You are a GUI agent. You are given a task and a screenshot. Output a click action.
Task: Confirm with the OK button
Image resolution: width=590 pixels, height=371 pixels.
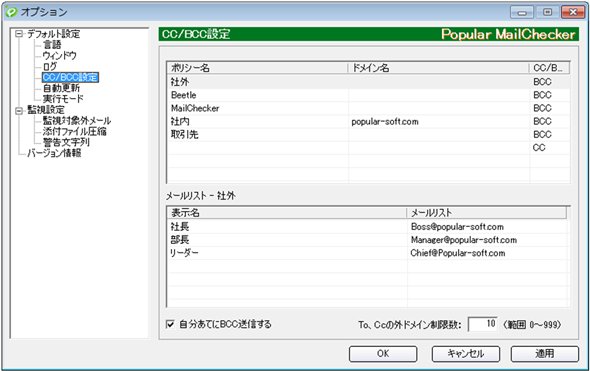click(383, 354)
